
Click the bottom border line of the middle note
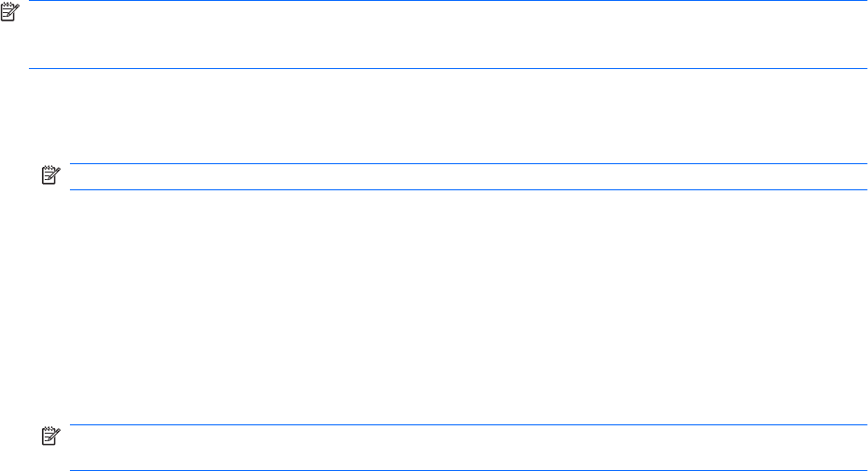[466, 190]
